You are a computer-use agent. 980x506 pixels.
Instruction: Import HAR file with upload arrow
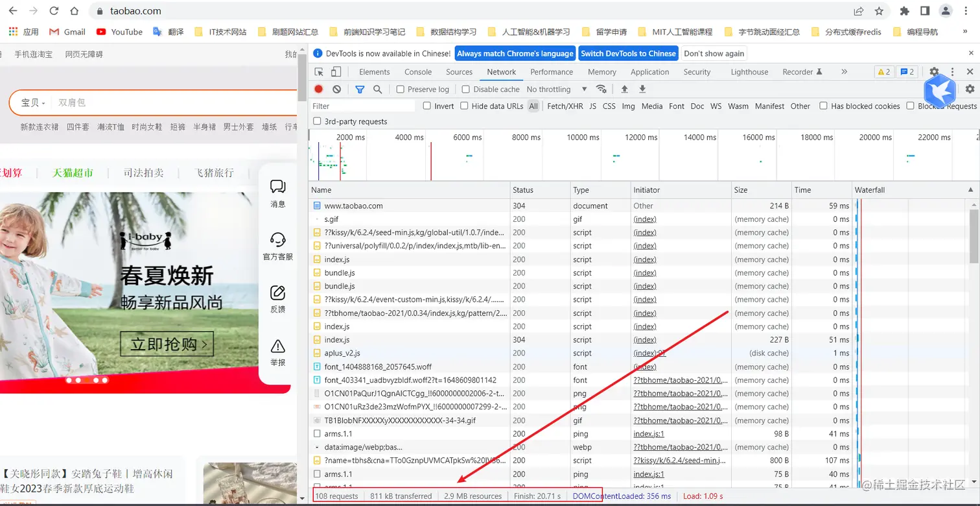[x=624, y=89]
